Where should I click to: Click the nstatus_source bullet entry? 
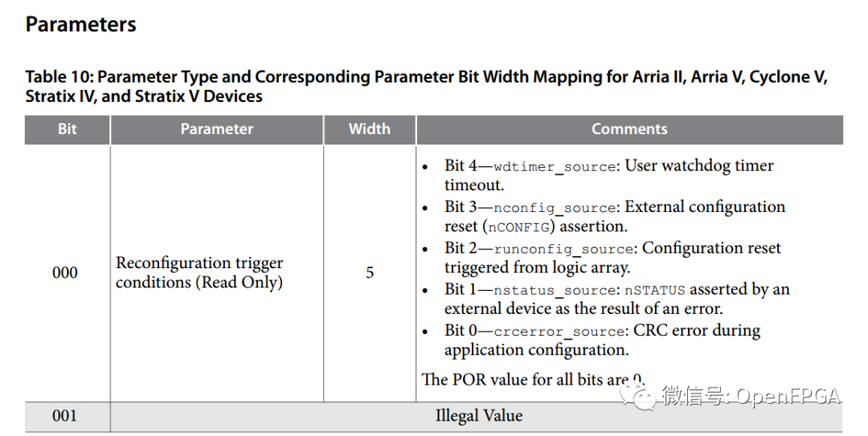tap(616, 299)
